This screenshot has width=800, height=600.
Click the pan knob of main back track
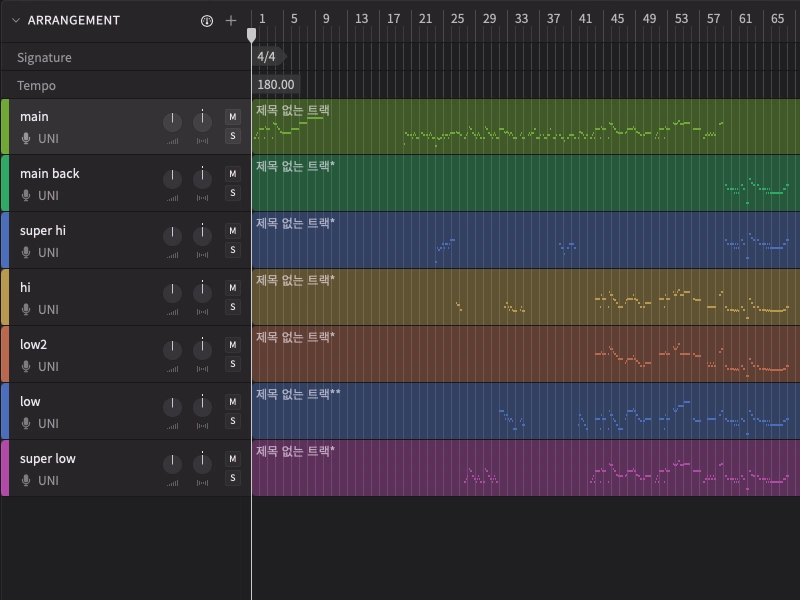203,178
